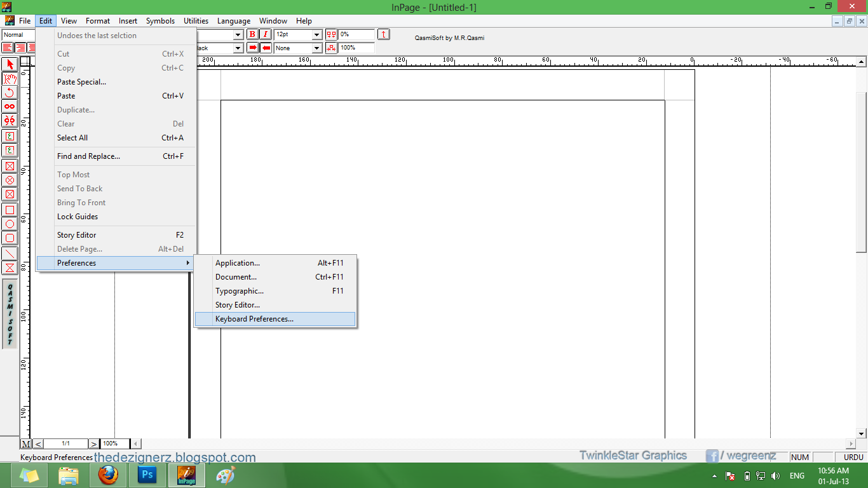
Task: Open the Utilities menu
Action: [196, 21]
